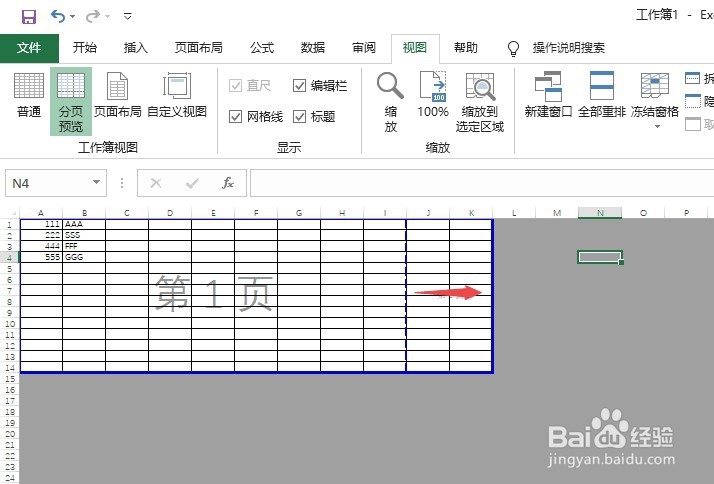This screenshot has height=484, width=714.
Task: Reset zoom with the 100% button
Action: (x=433, y=96)
